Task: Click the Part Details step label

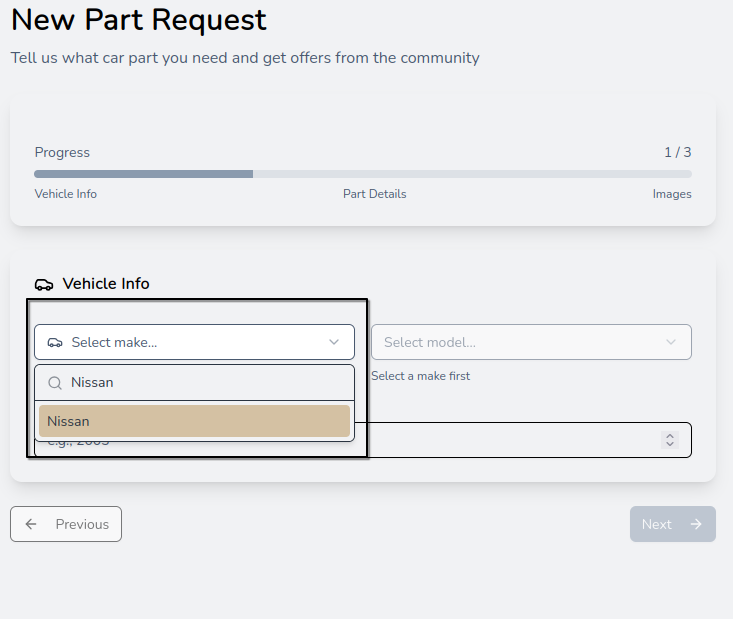Action: pos(374,194)
